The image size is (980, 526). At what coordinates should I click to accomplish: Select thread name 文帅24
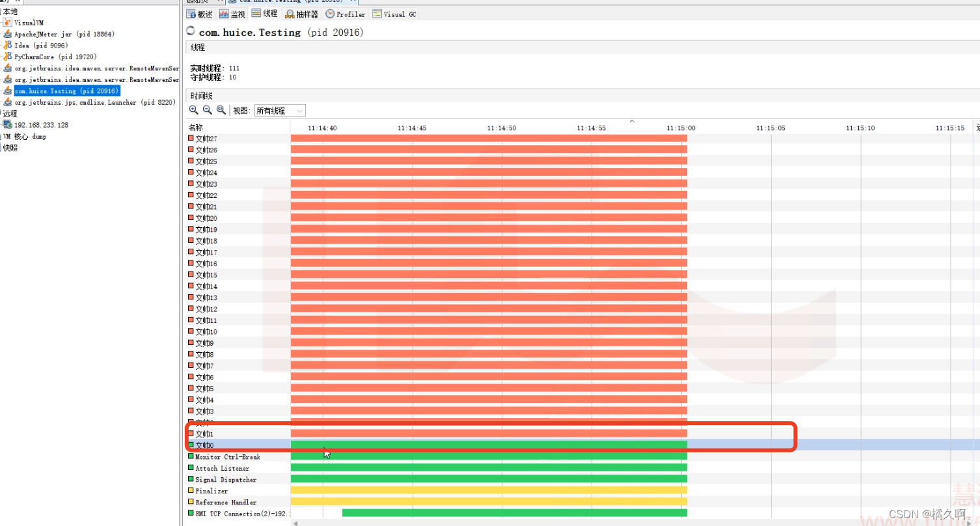coord(206,173)
